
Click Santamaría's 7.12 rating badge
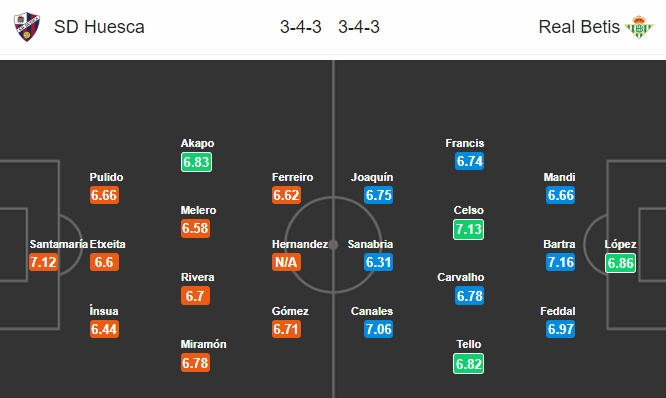pos(43,262)
